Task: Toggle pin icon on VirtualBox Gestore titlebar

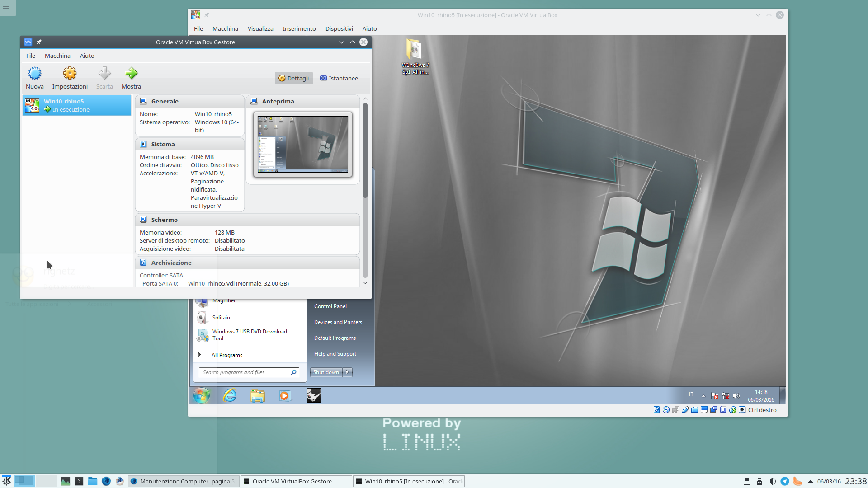Action: point(39,42)
